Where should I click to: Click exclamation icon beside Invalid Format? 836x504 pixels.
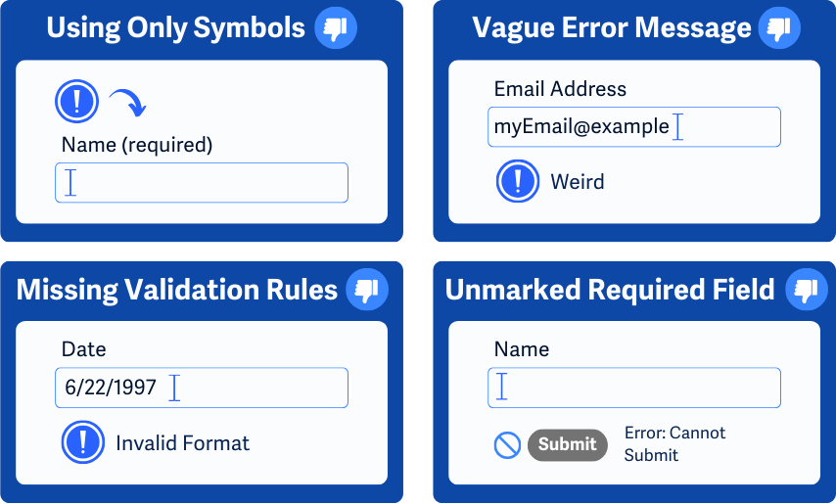pyautogui.click(x=82, y=442)
